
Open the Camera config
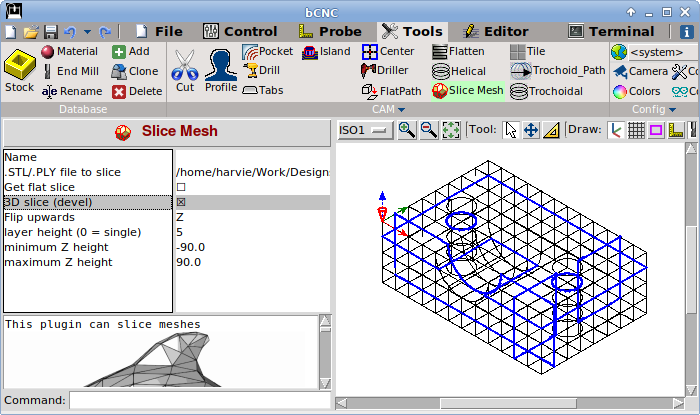coord(640,71)
